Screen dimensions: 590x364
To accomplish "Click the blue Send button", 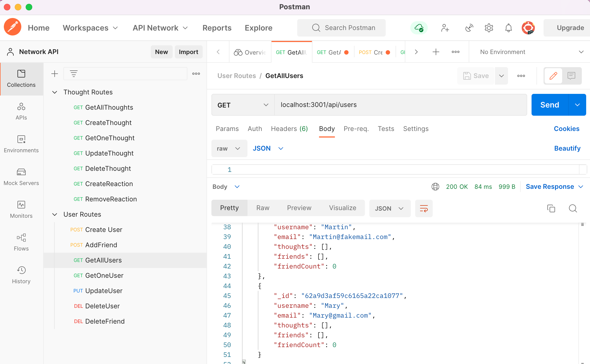I will pos(550,105).
